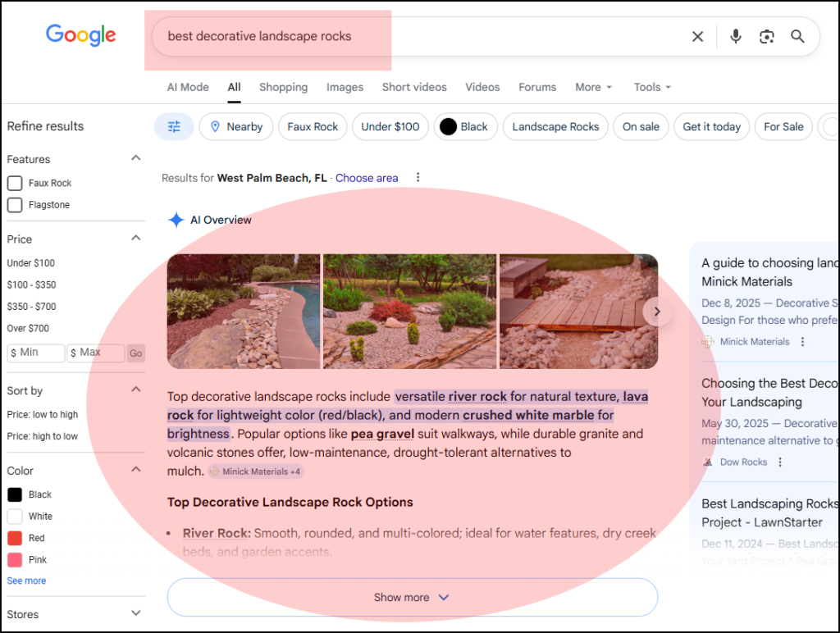The image size is (840, 633).
Task: Open Google Lens camera search
Action: [766, 36]
